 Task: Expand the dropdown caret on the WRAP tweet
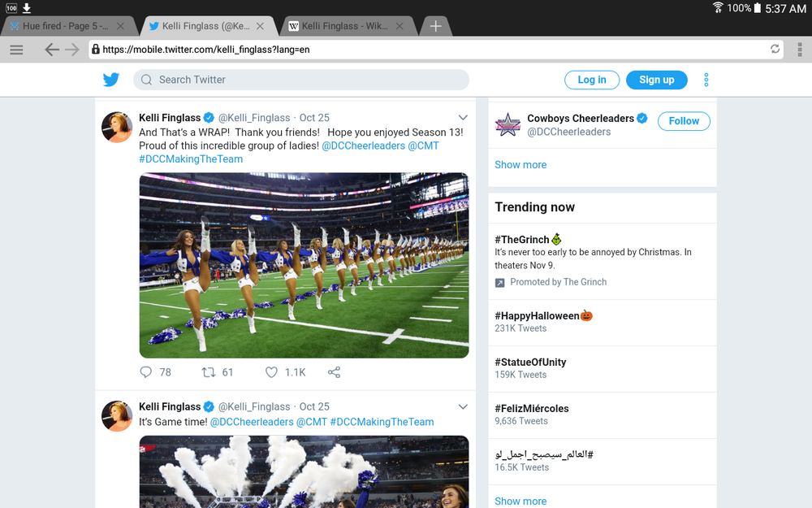point(463,118)
